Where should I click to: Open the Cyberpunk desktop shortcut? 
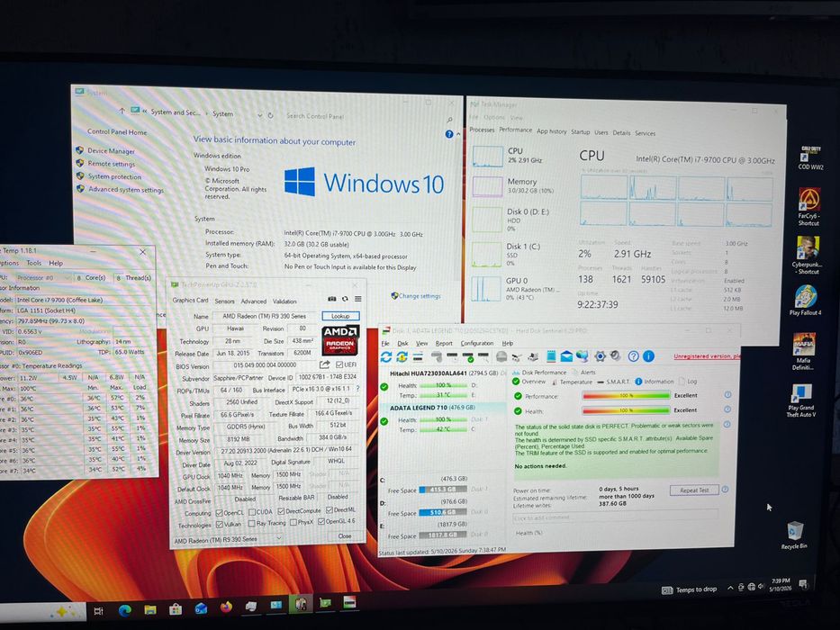click(x=808, y=255)
